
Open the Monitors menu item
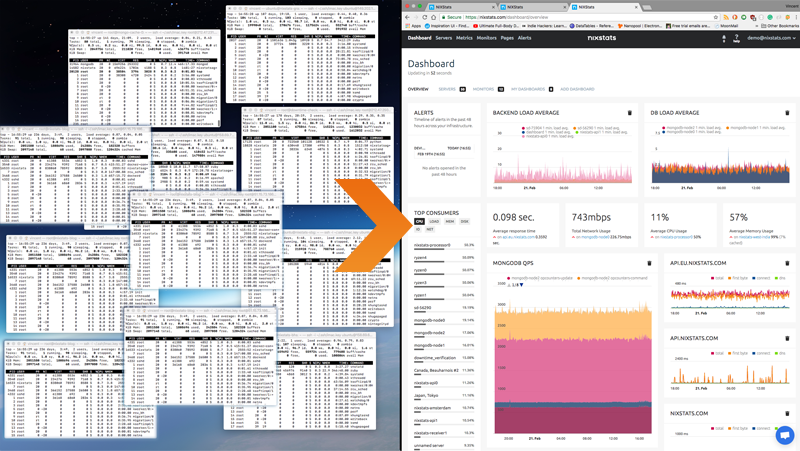pos(486,38)
